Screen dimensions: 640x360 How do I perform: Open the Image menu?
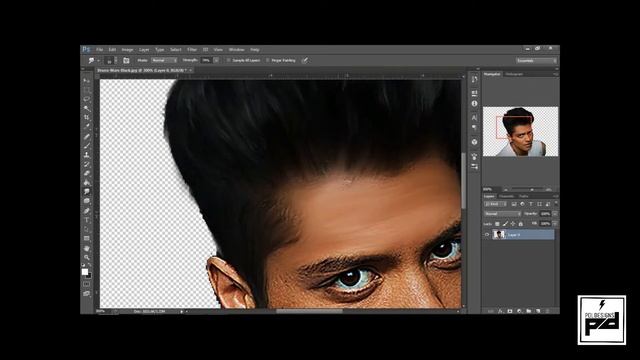(127, 49)
